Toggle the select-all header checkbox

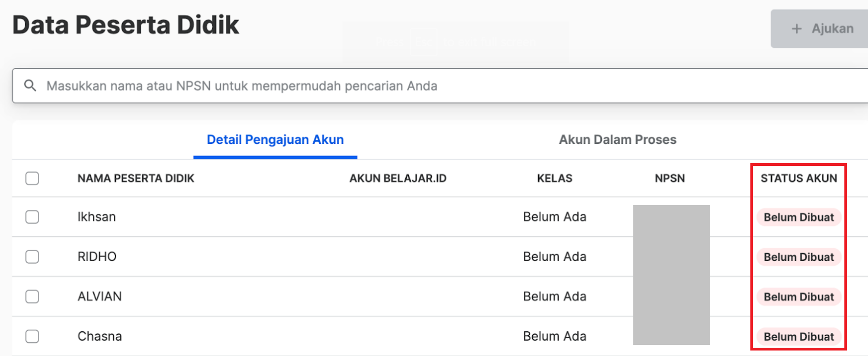point(32,178)
